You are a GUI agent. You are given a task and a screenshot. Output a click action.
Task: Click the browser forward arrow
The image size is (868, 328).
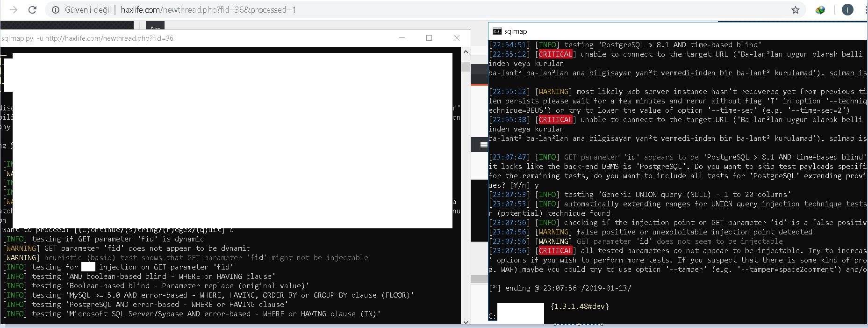coord(14,9)
